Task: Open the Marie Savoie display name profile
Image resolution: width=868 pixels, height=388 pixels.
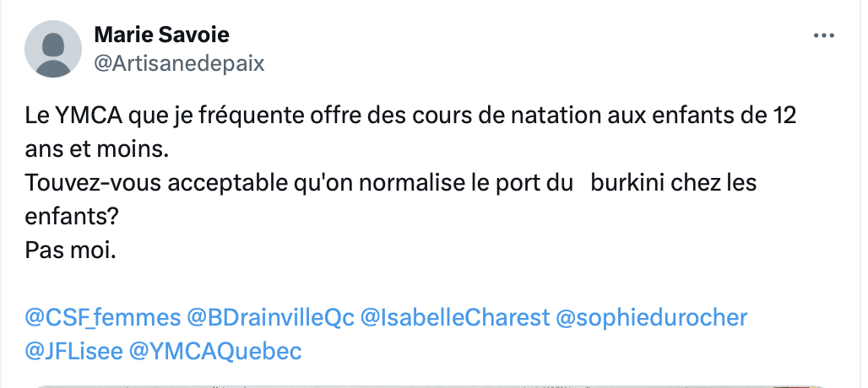Action: tap(161, 35)
